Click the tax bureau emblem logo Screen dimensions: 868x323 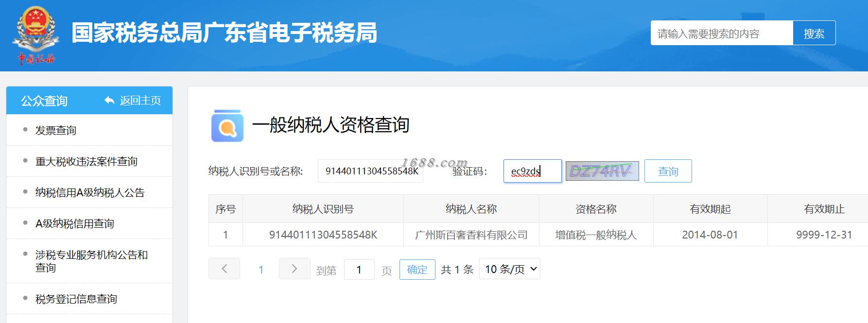pyautogui.click(x=36, y=35)
